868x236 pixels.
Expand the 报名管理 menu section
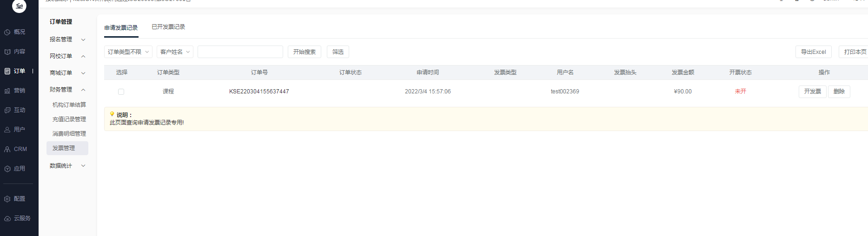point(67,39)
